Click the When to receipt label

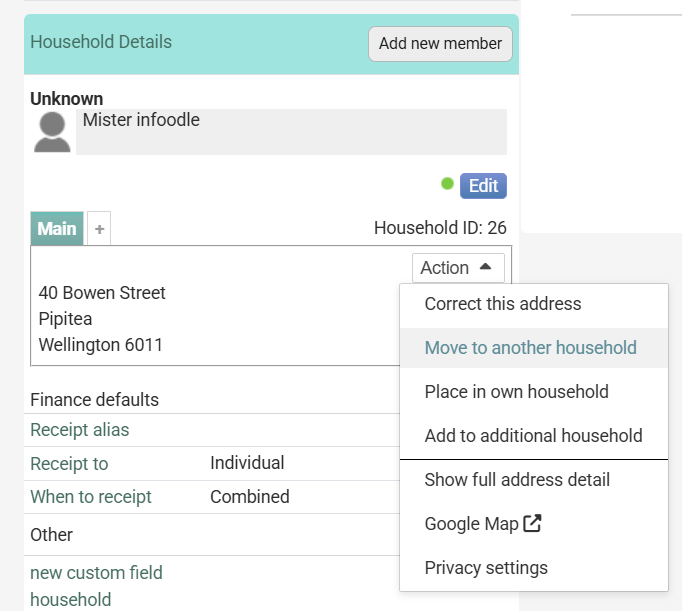point(90,497)
